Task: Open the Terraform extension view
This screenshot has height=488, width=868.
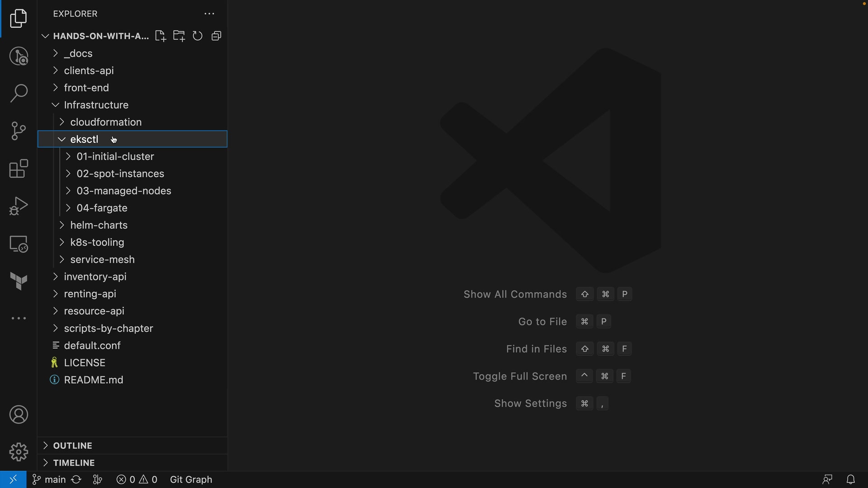Action: coord(19,281)
